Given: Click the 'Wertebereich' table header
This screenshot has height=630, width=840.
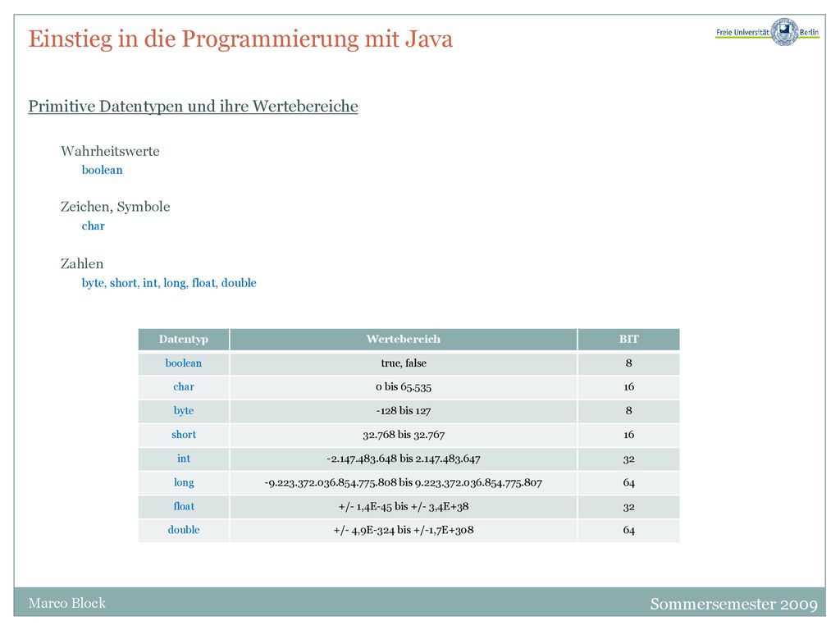Looking at the screenshot, I should coord(404,339).
